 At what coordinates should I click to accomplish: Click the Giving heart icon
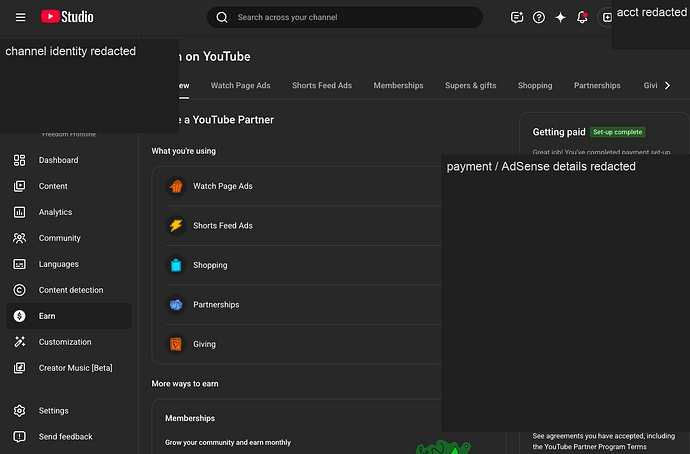pyautogui.click(x=176, y=344)
